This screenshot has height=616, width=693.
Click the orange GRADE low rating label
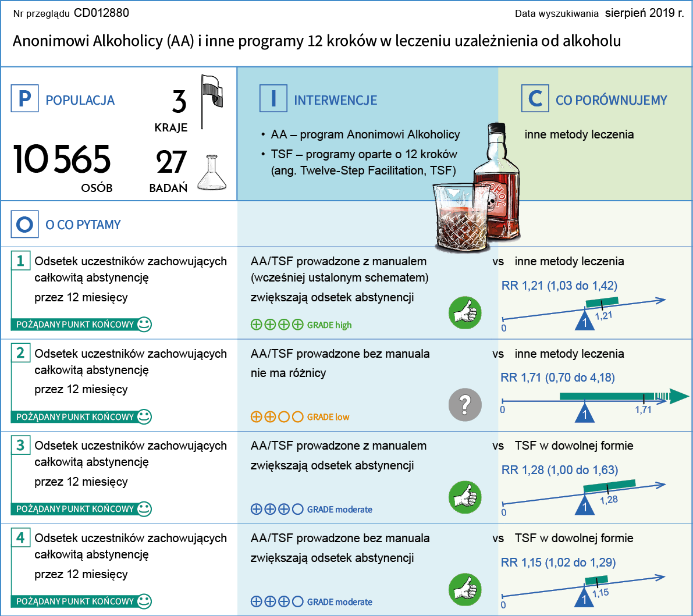[328, 417]
